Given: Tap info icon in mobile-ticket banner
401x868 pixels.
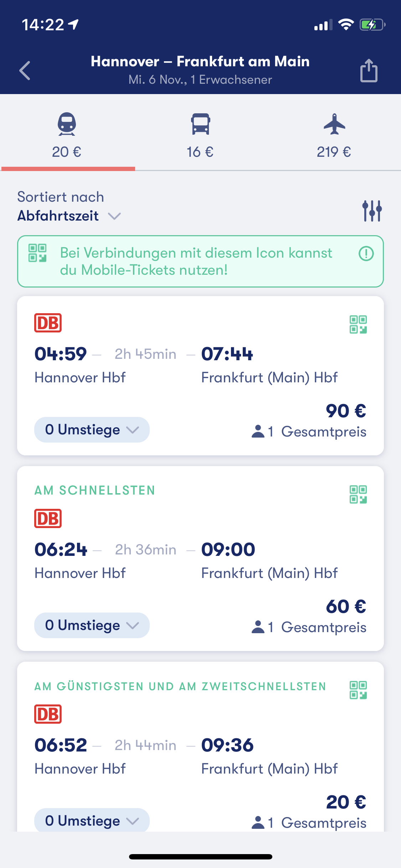Looking at the screenshot, I should pyautogui.click(x=366, y=254).
